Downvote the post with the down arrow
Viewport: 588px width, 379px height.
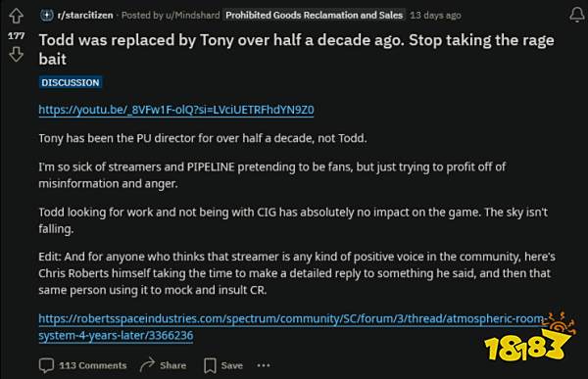[x=16, y=55]
